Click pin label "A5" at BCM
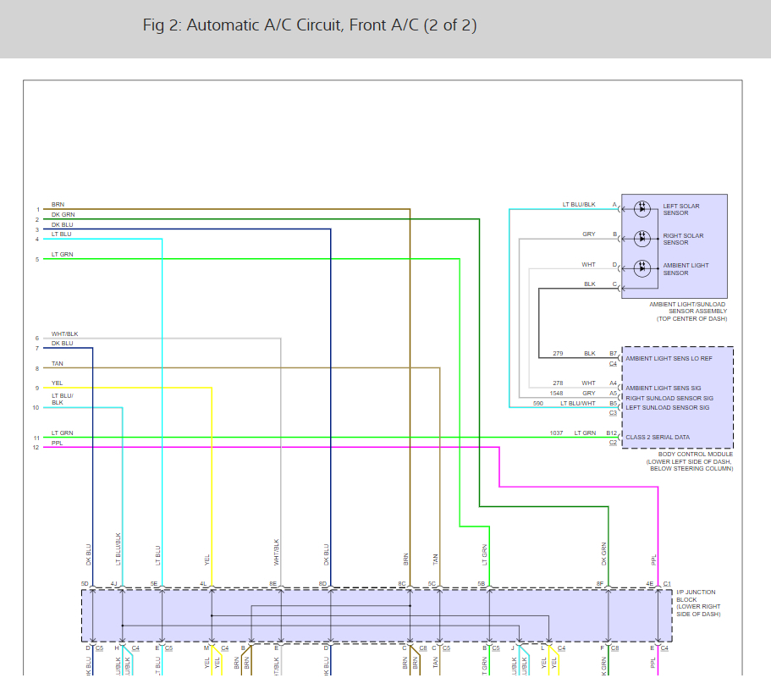The image size is (771, 700). coord(614,394)
